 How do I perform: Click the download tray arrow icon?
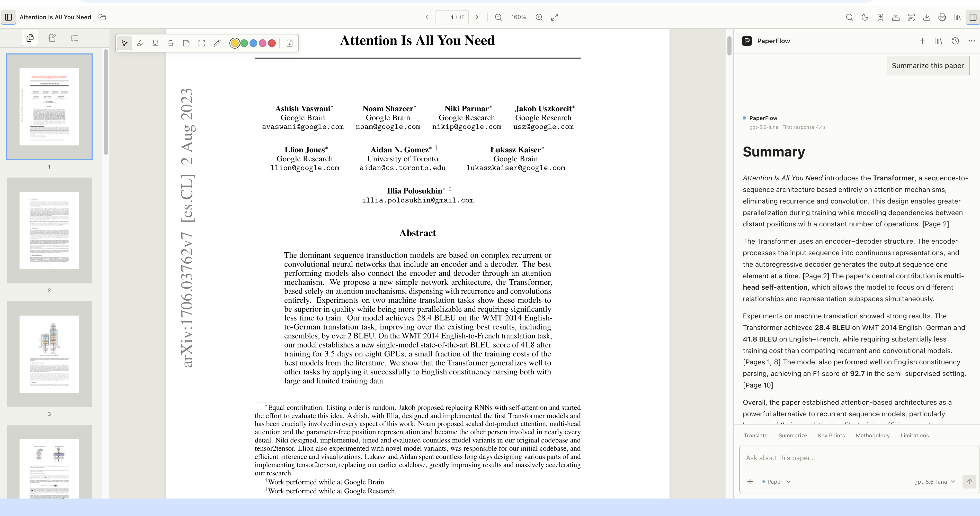[927, 17]
